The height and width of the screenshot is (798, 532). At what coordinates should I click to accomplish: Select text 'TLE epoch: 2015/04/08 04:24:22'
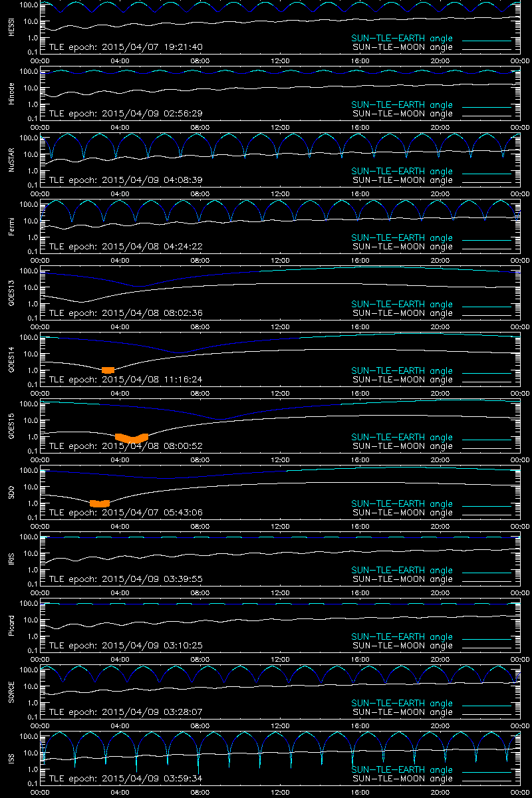point(126,247)
